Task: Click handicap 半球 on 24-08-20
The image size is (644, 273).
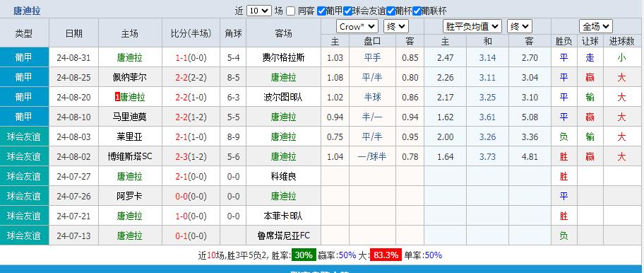Action: (373, 98)
